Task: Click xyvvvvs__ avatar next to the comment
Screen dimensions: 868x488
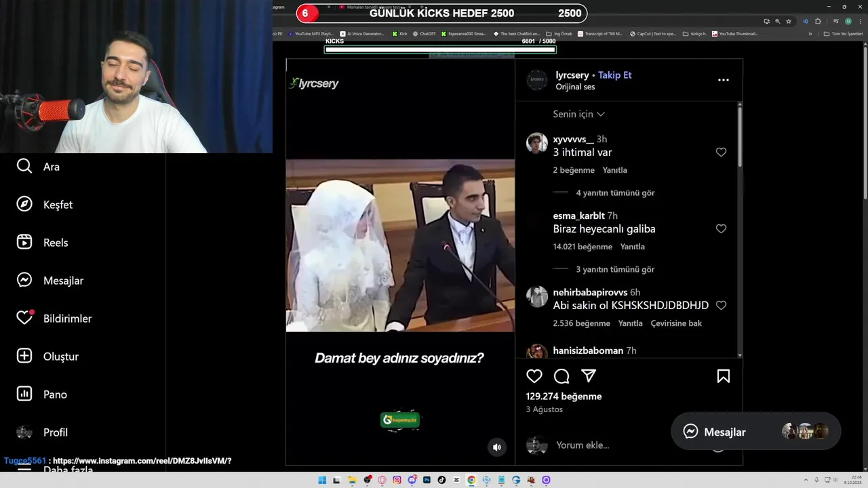Action: (x=537, y=144)
